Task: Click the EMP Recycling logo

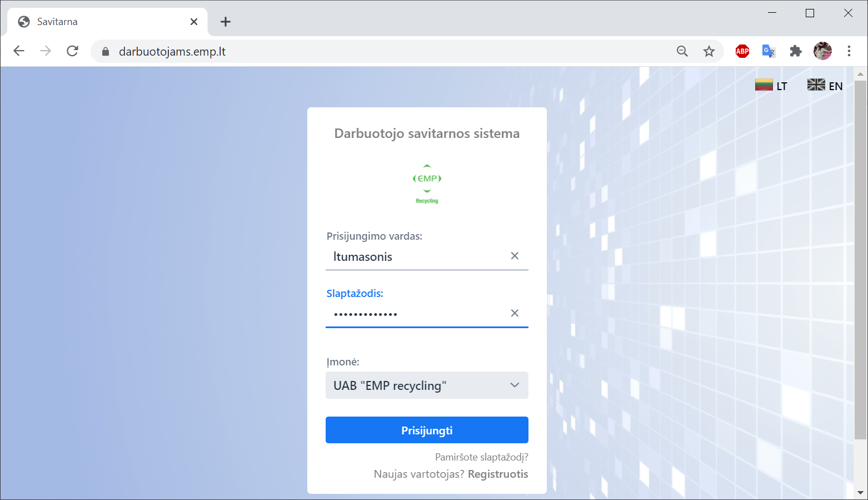Action: click(x=427, y=184)
